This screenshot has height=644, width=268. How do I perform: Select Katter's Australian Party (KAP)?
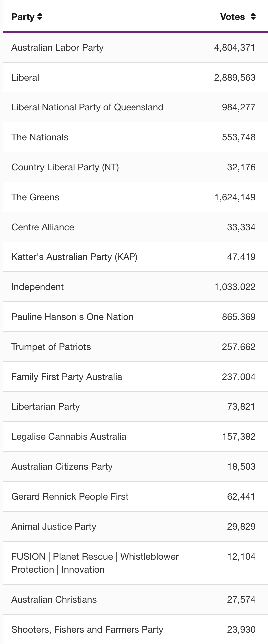74,257
